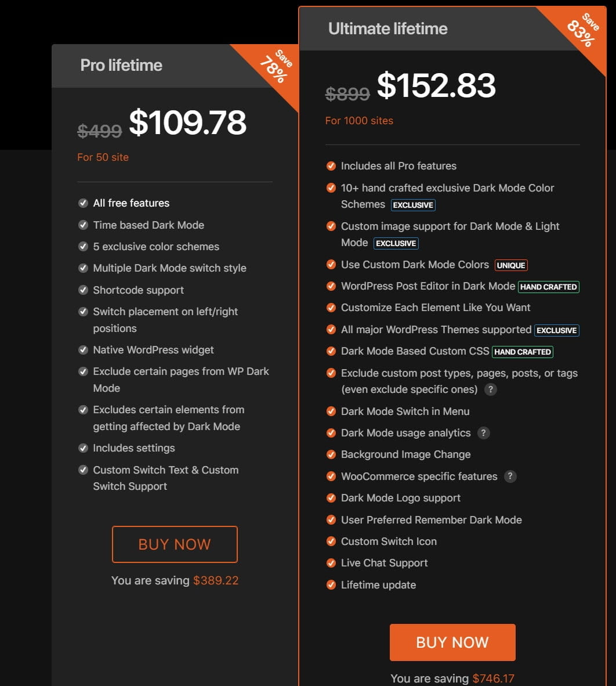Select the Ultimate lifetime plan heading

(388, 28)
